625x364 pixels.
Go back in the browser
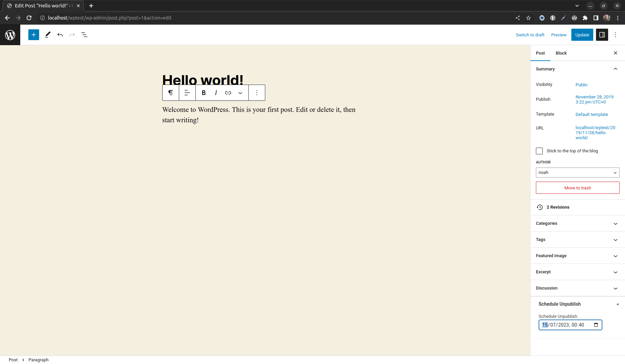pyautogui.click(x=7, y=18)
